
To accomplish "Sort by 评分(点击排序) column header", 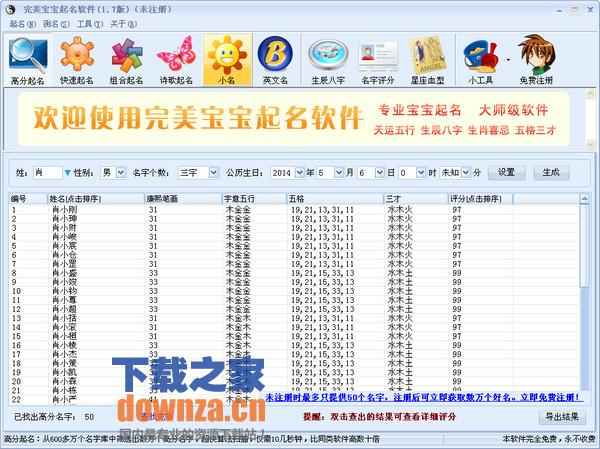I will pos(481,199).
